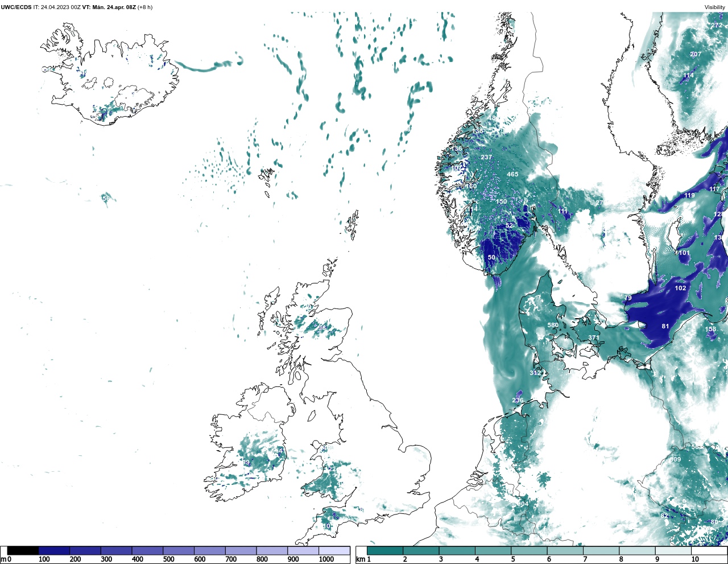Select the '119' value near Gulf of Finland
Screen dimensions: 728x564
[x=689, y=196]
